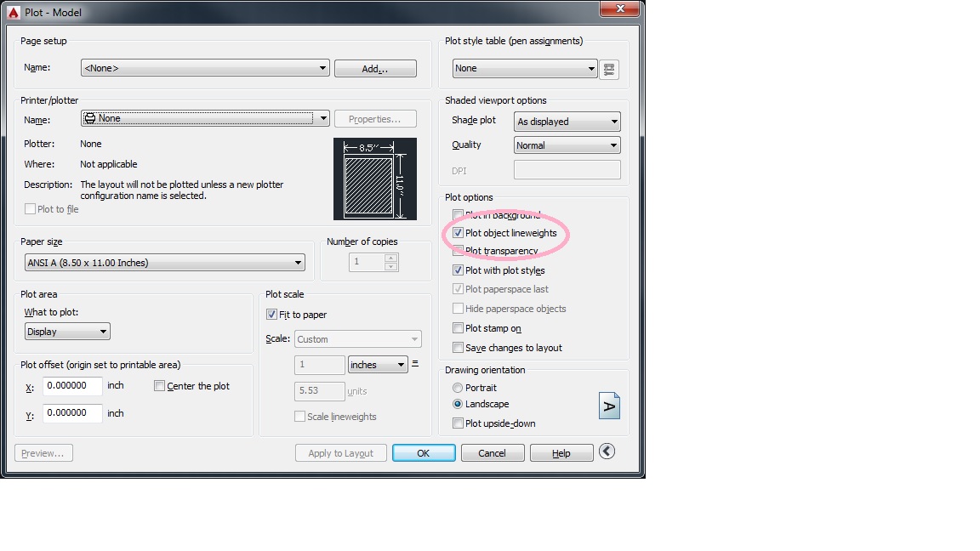Open the Plot style table dropdown

click(x=525, y=68)
